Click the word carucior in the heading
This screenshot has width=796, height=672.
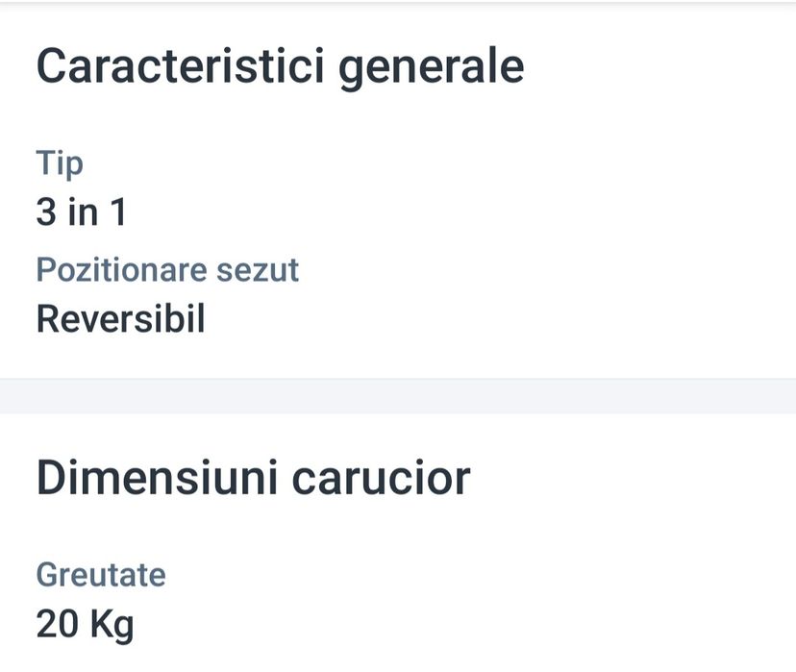pos(382,479)
